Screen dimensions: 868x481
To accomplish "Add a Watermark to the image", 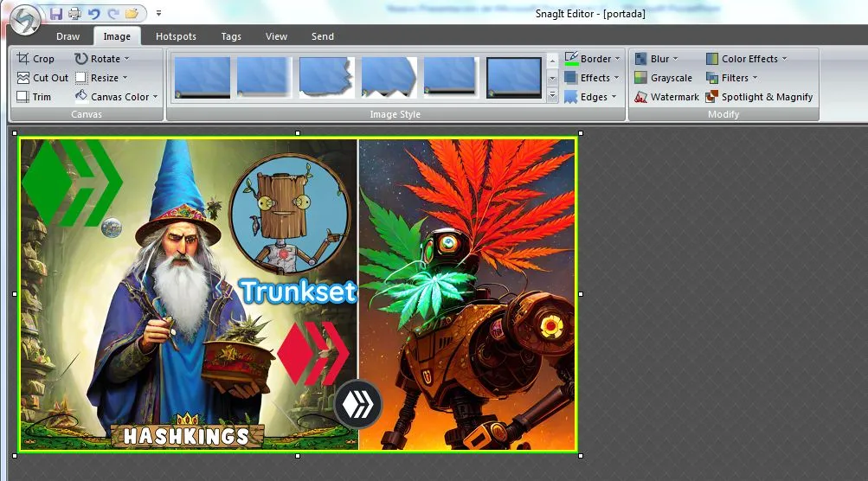I will pyautogui.click(x=666, y=97).
